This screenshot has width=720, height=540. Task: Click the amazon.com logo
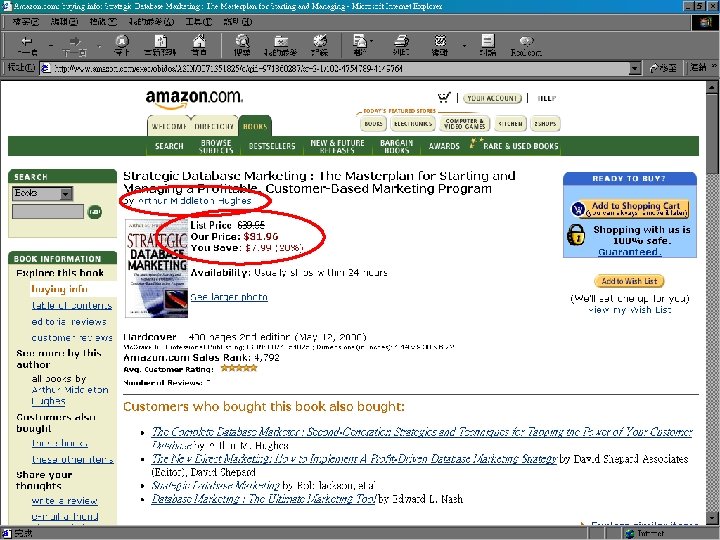coord(194,99)
